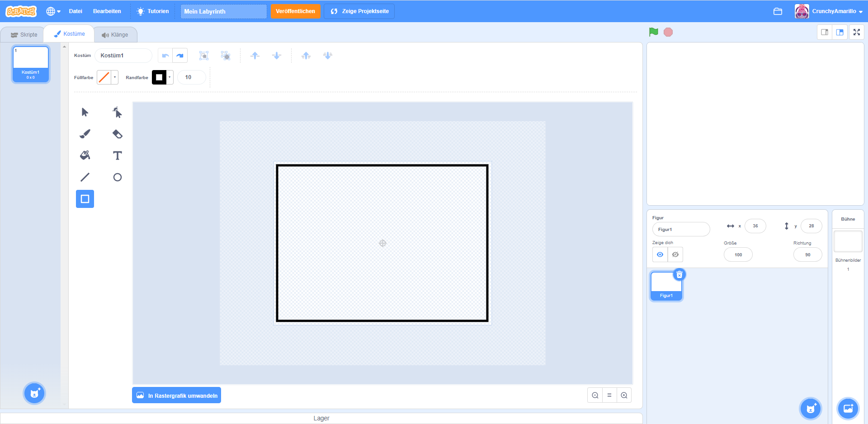Select the Fill bucket tool
This screenshot has height=424, width=868.
pos(85,155)
